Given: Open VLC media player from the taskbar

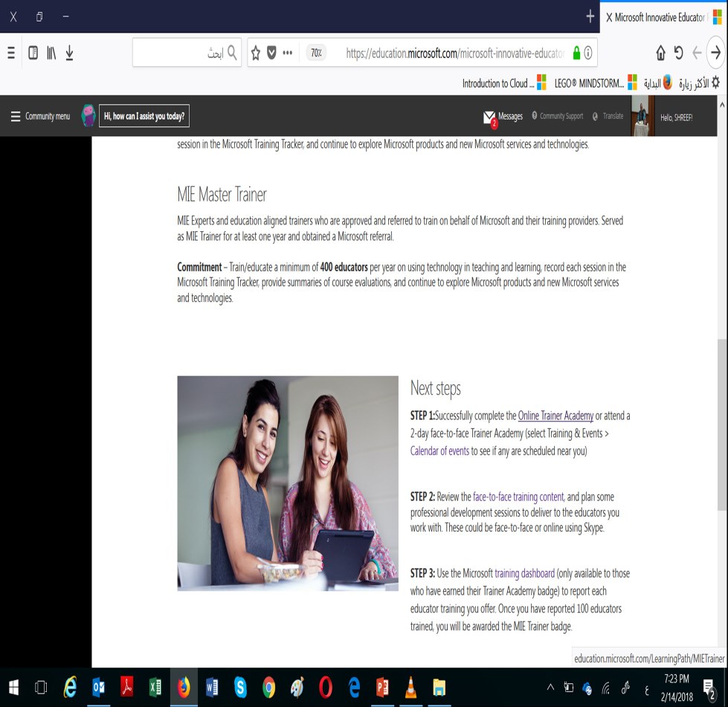Looking at the screenshot, I should point(411,688).
